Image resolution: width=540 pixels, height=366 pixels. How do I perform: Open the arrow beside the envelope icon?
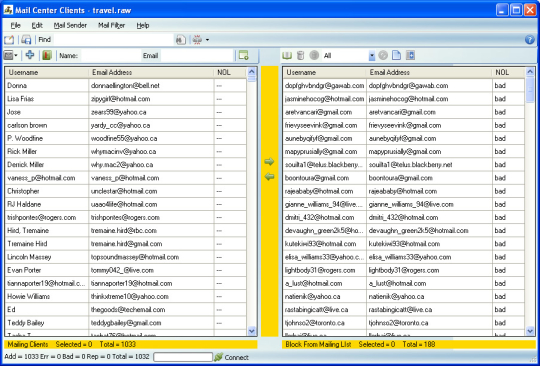[x=16, y=55]
